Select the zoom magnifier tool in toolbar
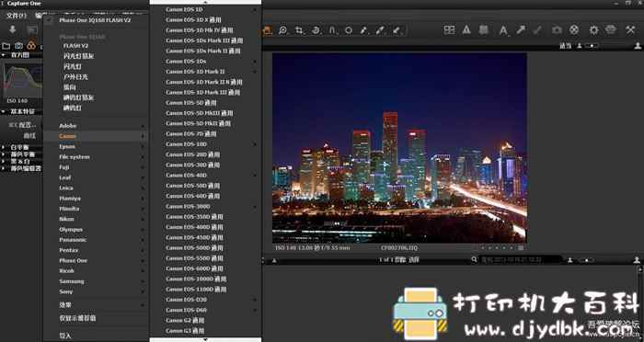The image size is (644, 342). coord(282,30)
